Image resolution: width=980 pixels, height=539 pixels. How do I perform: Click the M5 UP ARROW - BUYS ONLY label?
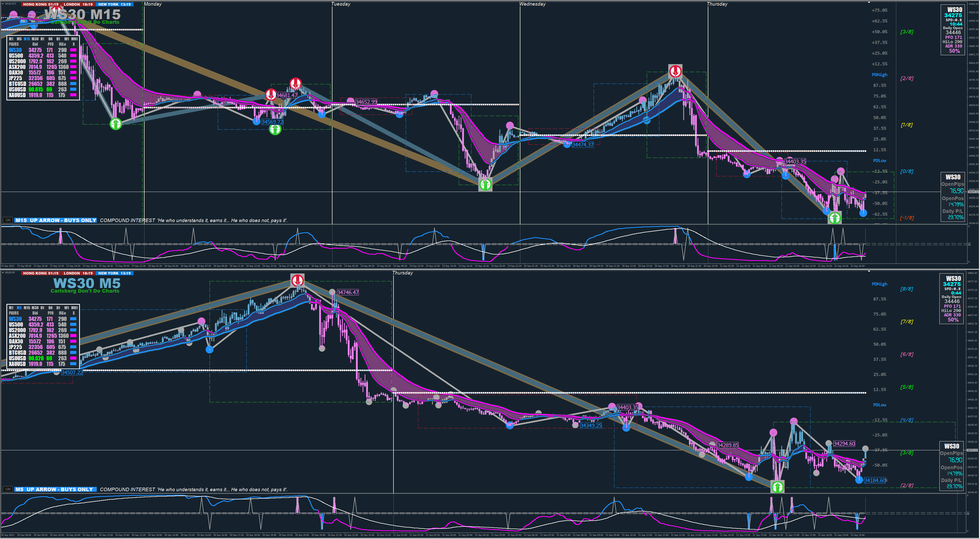click(x=56, y=489)
